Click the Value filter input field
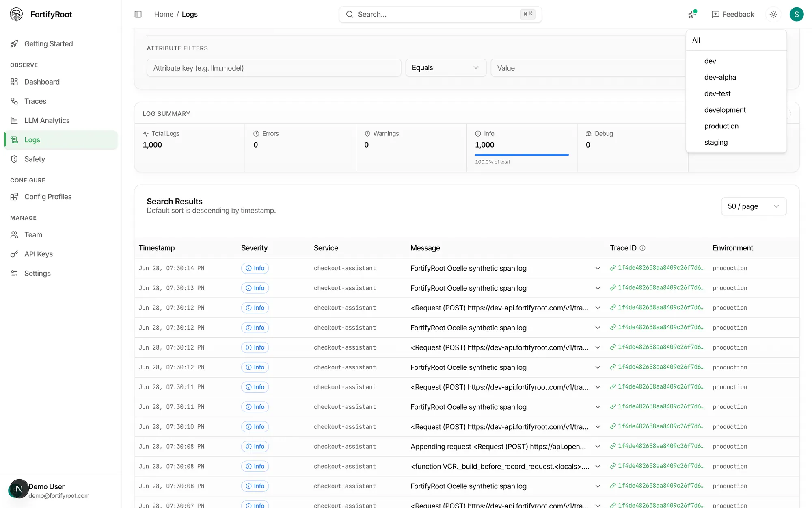 click(x=588, y=68)
